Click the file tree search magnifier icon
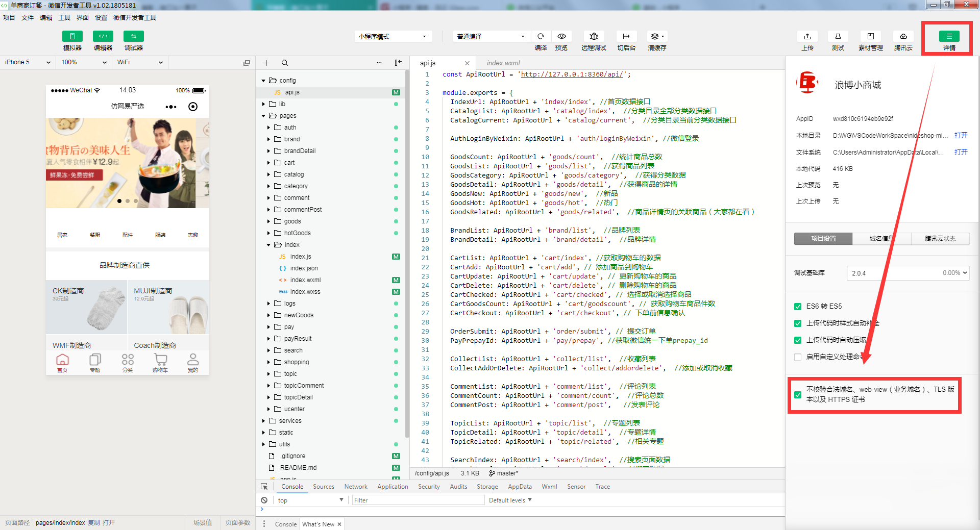This screenshot has width=980, height=530. [x=285, y=63]
